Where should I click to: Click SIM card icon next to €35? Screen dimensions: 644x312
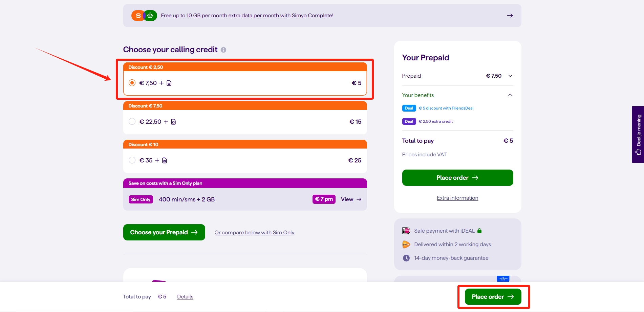pos(165,160)
